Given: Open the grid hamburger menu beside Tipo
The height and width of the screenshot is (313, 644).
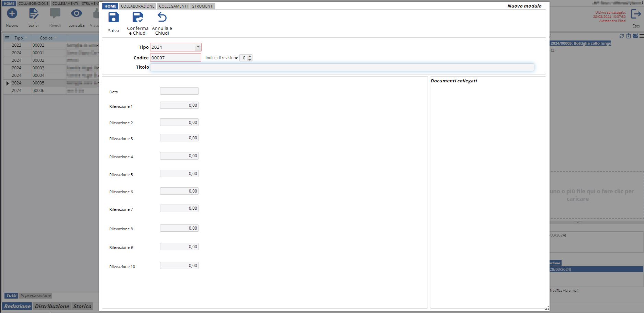Looking at the screenshot, I should [7, 38].
